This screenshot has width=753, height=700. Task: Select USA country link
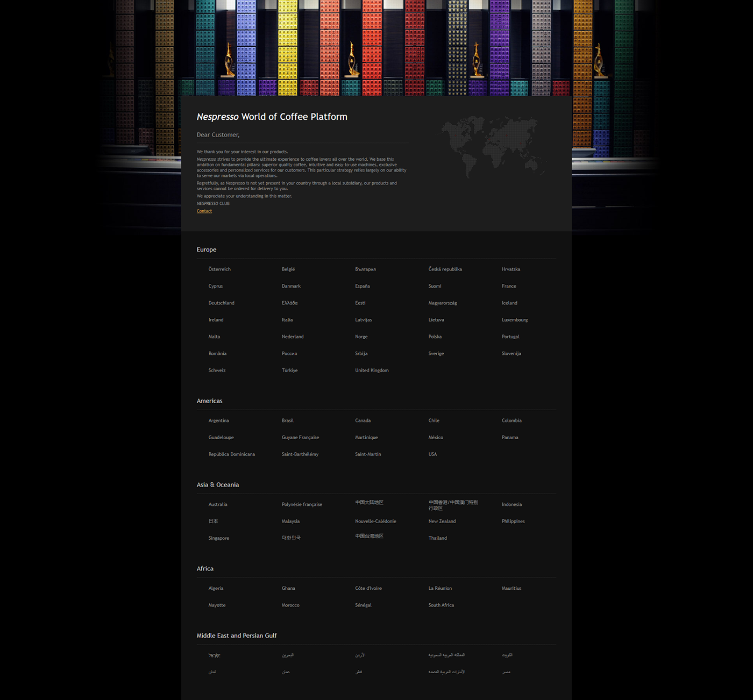(433, 454)
